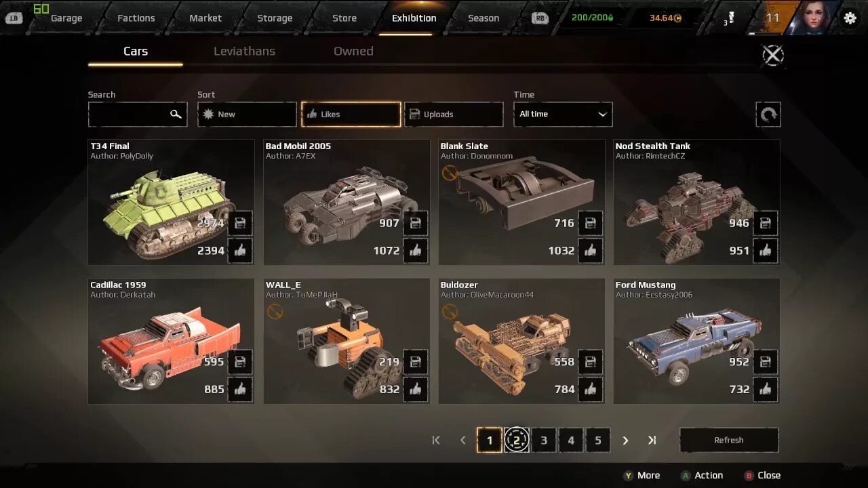Open the Cadillac 1959 thumbnail
868x488 pixels.
[x=171, y=341]
